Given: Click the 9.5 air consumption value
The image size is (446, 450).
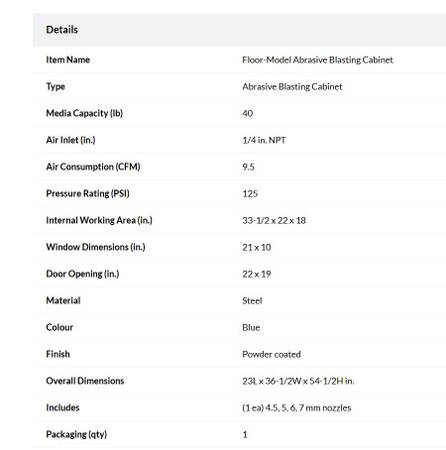Looking at the screenshot, I should pos(248,167).
